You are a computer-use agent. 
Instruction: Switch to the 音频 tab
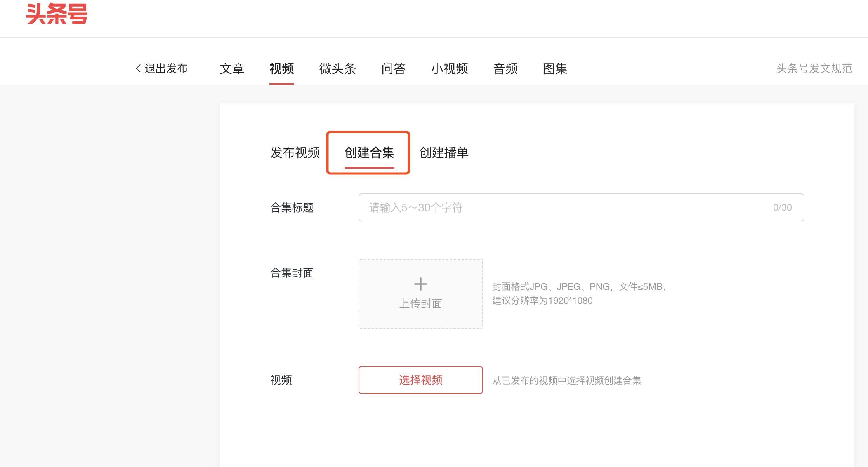(x=505, y=69)
